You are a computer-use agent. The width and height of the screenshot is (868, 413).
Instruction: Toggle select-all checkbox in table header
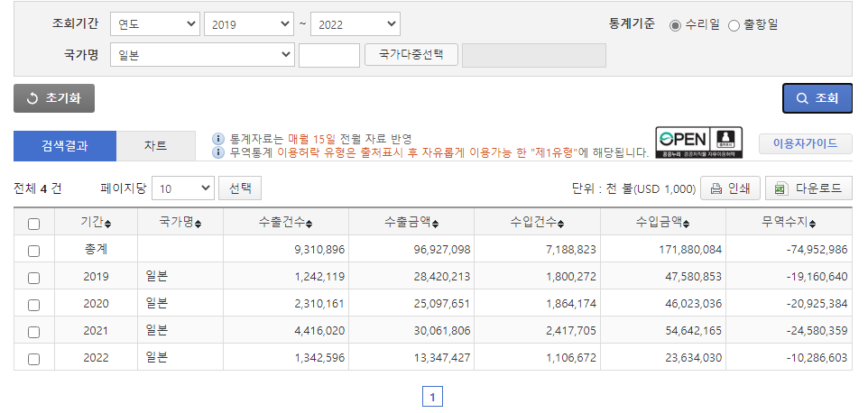(x=33, y=224)
